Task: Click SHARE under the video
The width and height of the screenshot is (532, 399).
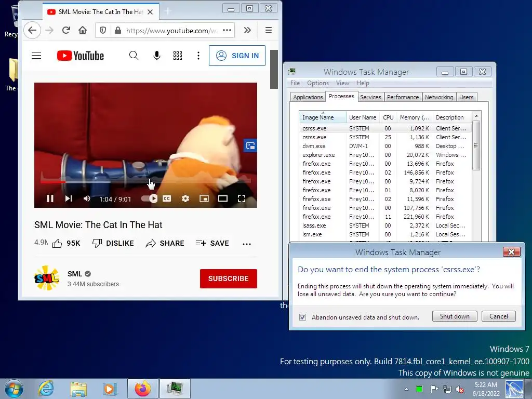Action: click(165, 243)
